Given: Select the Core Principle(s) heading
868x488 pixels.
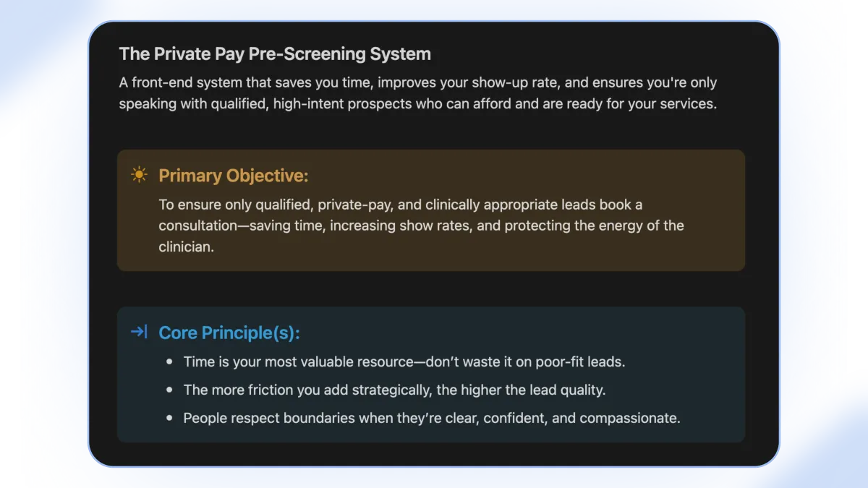Looking at the screenshot, I should click(x=229, y=333).
